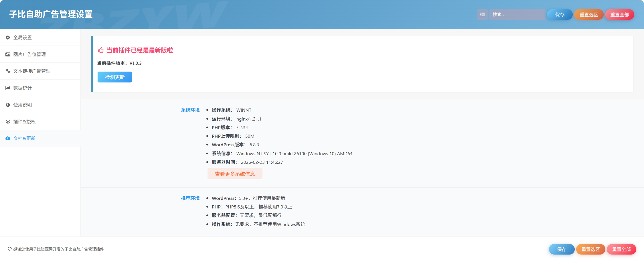Click the cloud upload icon beside 文档&更新

pyautogui.click(x=8, y=138)
